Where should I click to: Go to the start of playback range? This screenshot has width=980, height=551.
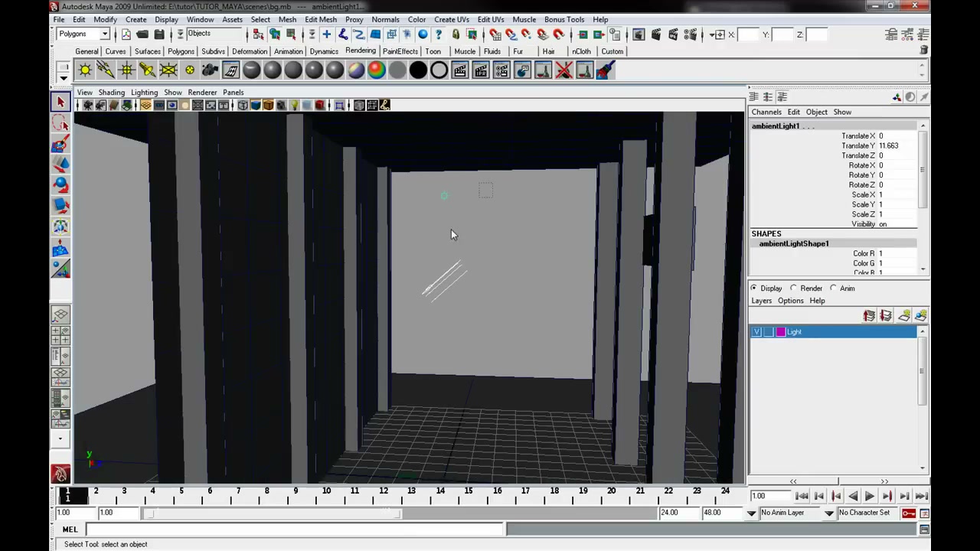click(802, 497)
